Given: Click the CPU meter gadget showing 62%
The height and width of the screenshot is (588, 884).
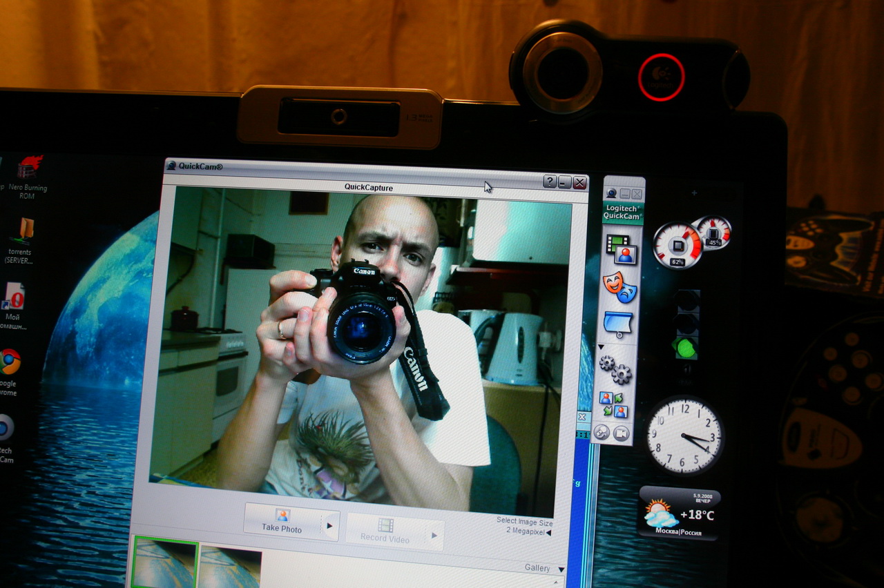Looking at the screenshot, I should click(678, 246).
